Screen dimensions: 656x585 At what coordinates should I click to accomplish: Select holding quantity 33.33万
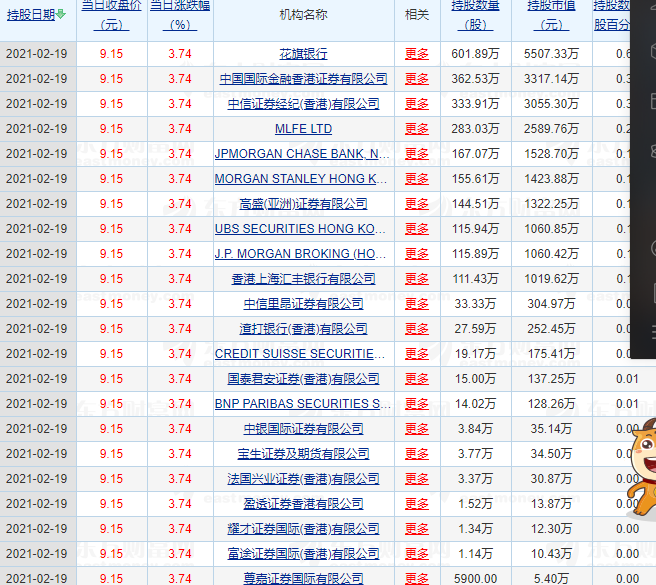click(475, 304)
